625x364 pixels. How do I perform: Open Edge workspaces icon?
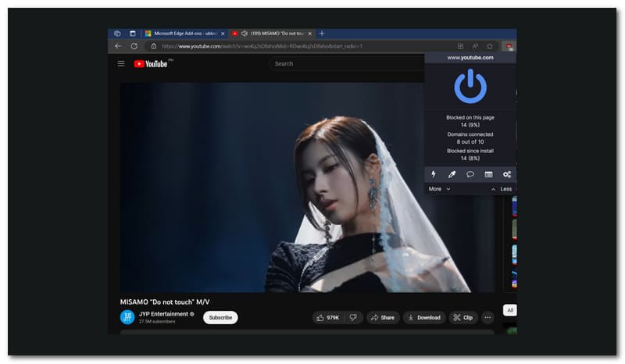[x=117, y=34]
